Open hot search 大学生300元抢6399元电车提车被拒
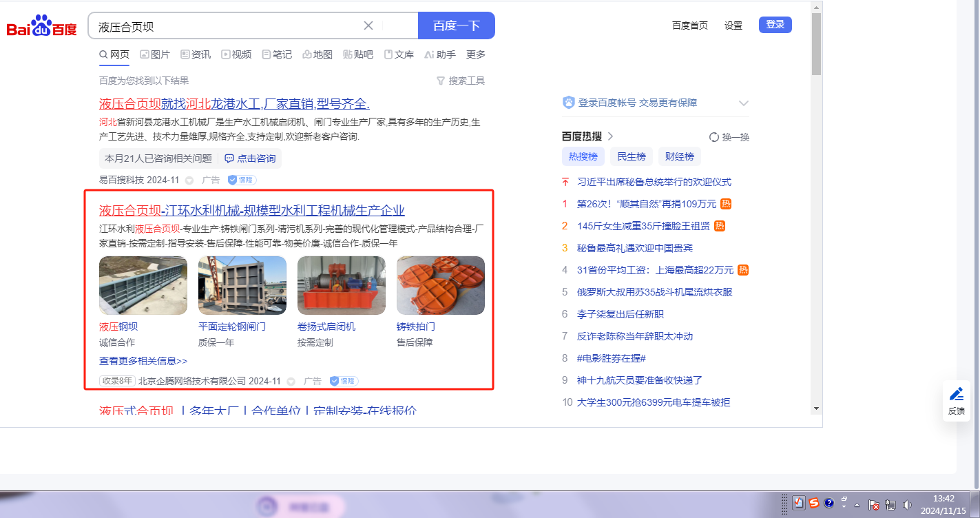Viewport: 980px width, 518px height. [x=654, y=402]
